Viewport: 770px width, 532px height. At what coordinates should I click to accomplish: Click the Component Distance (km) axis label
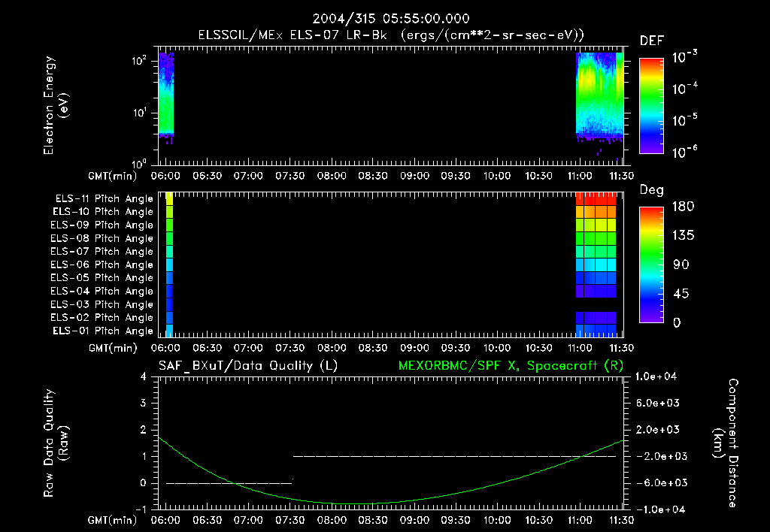point(726,443)
